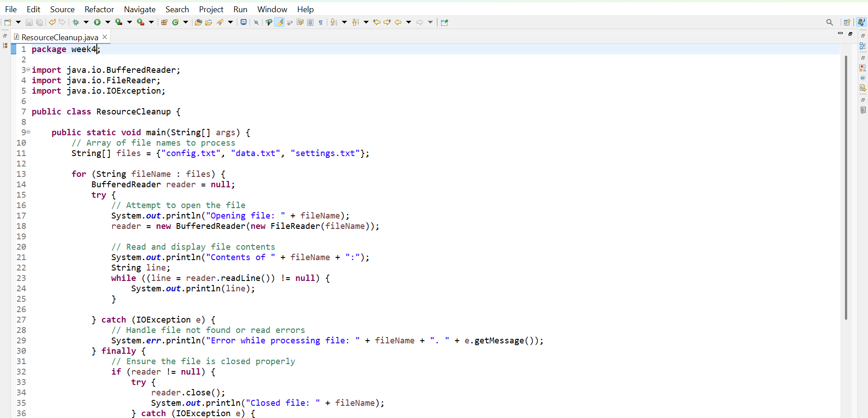Open the Next Annotation dropdown arrow

tap(344, 22)
